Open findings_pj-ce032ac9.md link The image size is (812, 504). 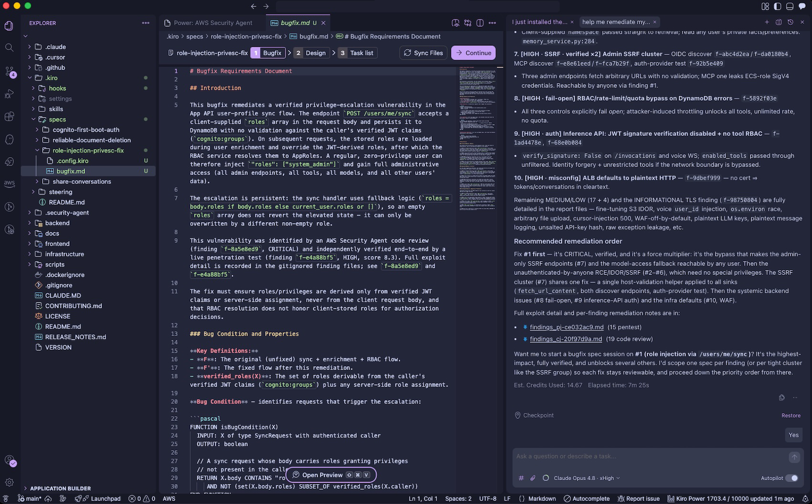566,327
